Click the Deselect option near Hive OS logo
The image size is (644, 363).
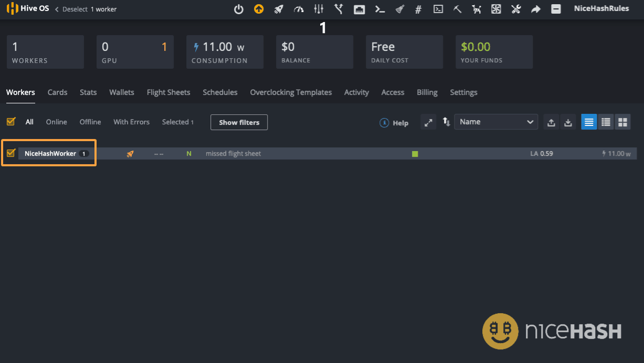(76, 9)
